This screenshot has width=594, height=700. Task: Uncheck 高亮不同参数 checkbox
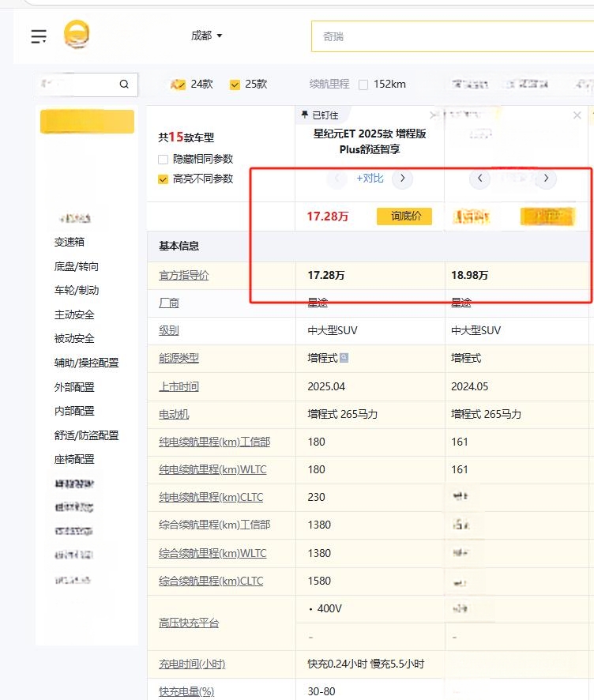coord(163,179)
